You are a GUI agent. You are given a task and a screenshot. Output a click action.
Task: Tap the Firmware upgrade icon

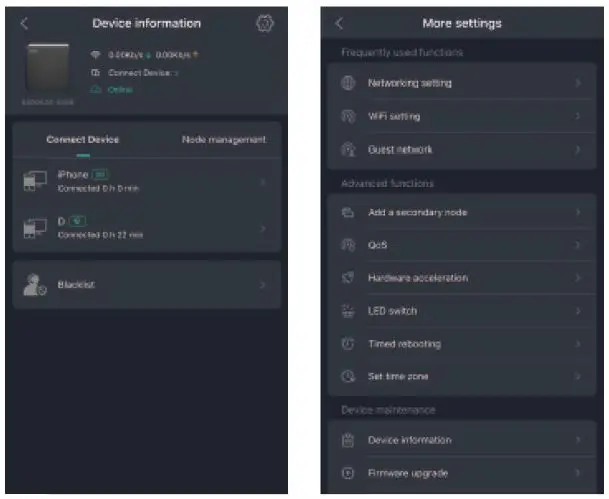click(348, 473)
